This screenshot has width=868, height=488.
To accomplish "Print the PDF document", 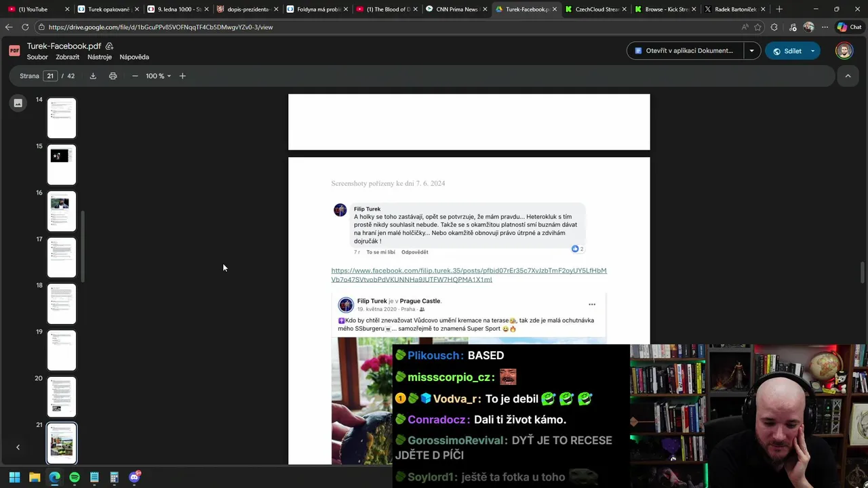I will [113, 76].
